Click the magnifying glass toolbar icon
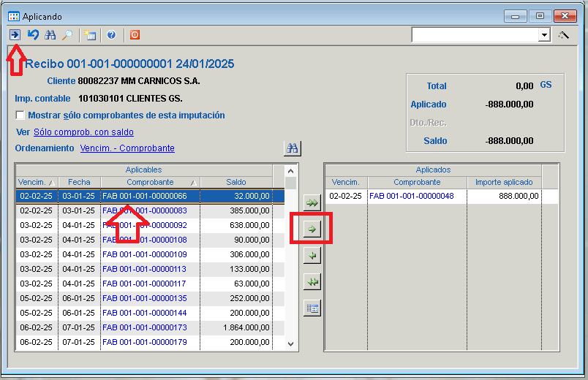Image resolution: width=588 pixels, height=380 pixels. [x=67, y=34]
